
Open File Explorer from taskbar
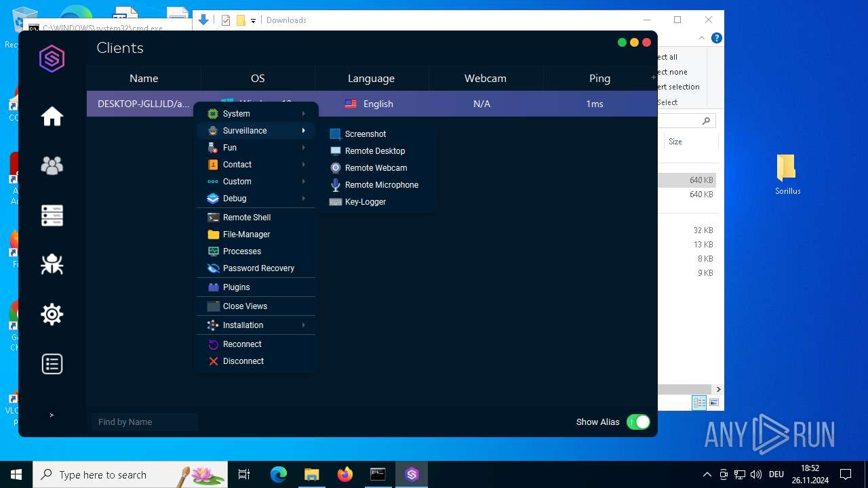click(x=312, y=474)
